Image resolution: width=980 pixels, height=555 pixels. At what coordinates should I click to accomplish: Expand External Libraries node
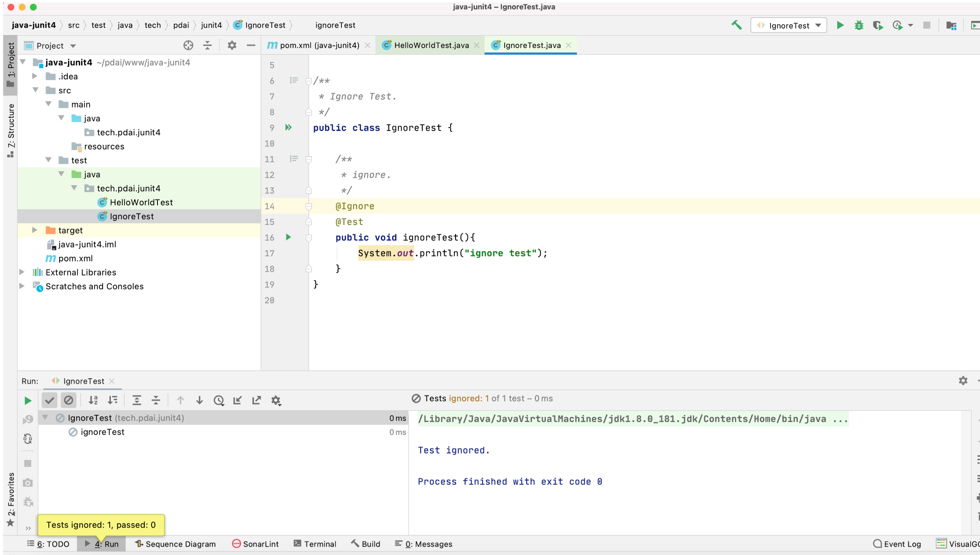coord(22,272)
